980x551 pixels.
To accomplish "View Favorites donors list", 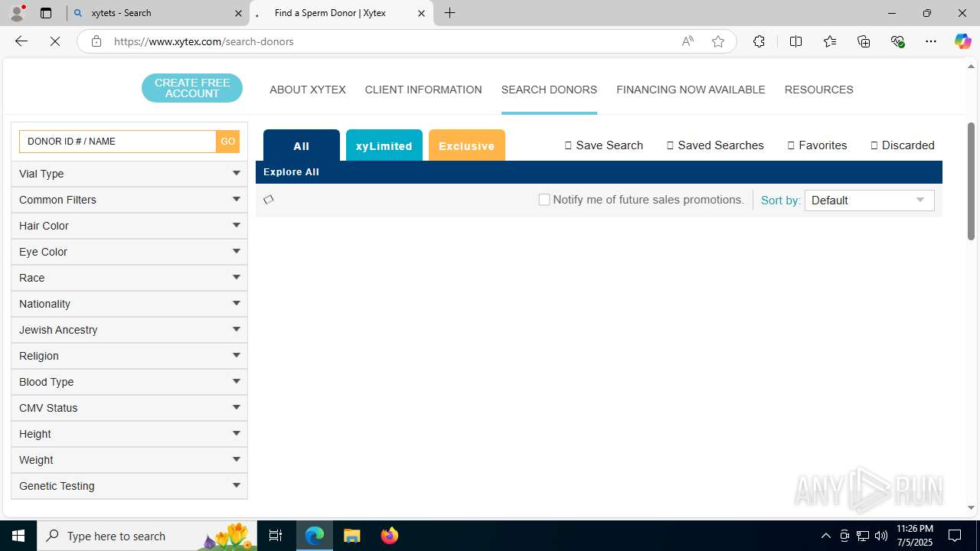I will tap(818, 145).
